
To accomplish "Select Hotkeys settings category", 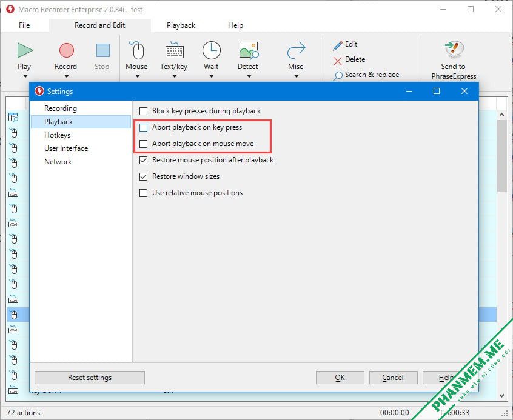I will coord(81,135).
